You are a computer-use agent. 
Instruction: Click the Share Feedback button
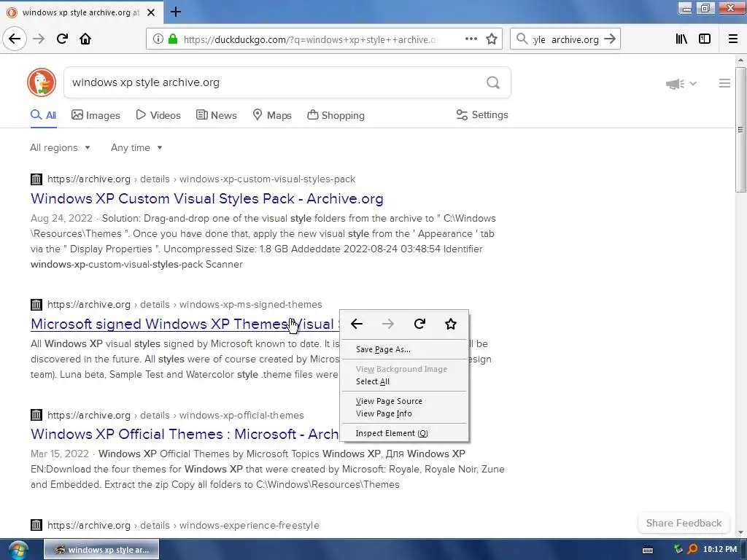[684, 523]
